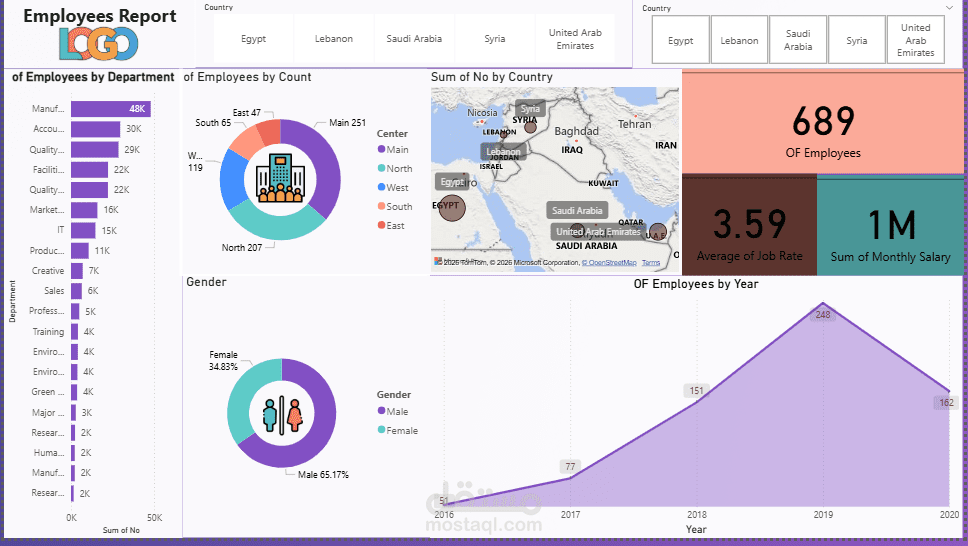Click the Female legend color marker

click(x=382, y=430)
